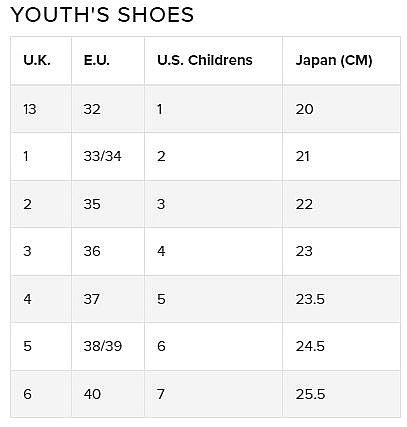Select E.U. size 38/39 cell
This screenshot has width=407, height=427.
[108, 346]
